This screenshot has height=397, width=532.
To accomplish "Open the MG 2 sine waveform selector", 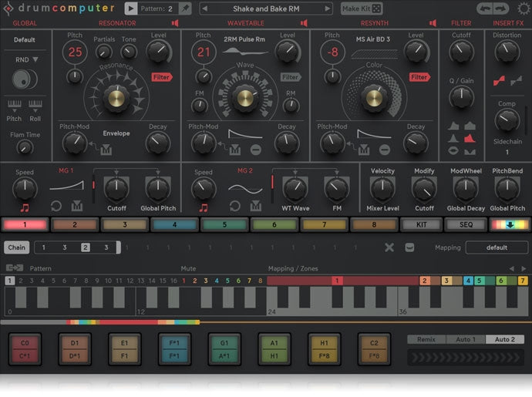I will (x=246, y=189).
